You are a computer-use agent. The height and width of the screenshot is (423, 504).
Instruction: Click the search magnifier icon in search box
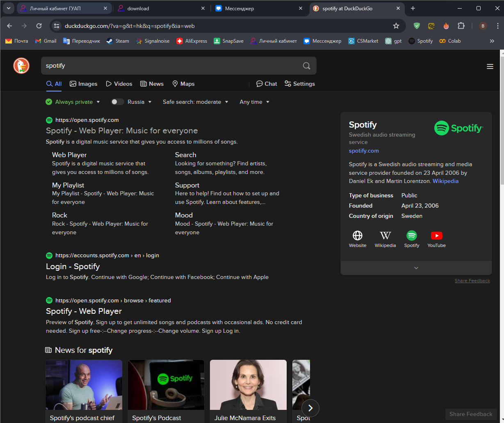[306, 66]
